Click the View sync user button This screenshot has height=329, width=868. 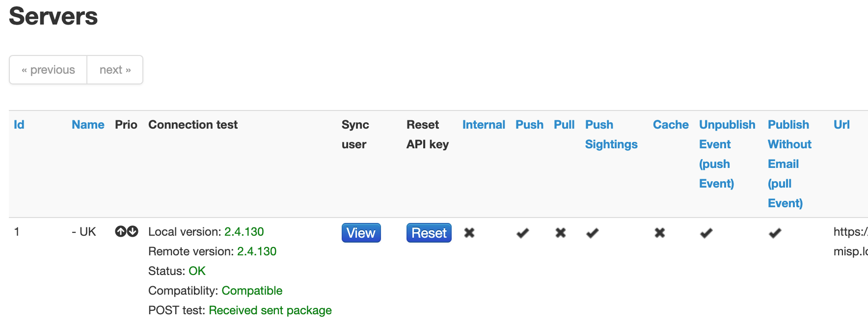click(361, 233)
